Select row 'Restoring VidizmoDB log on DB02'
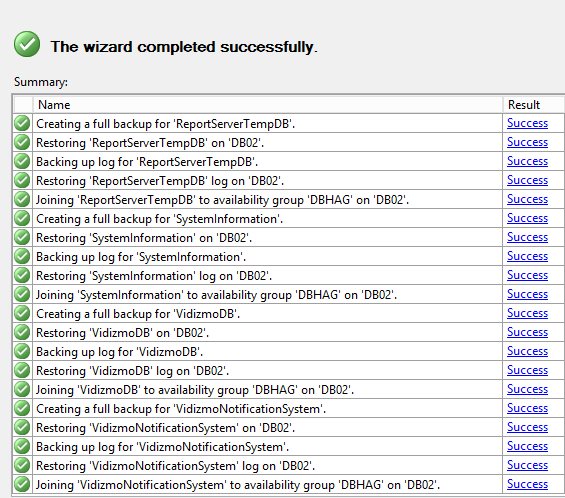This screenshot has height=498, width=565. pyautogui.click(x=288, y=370)
